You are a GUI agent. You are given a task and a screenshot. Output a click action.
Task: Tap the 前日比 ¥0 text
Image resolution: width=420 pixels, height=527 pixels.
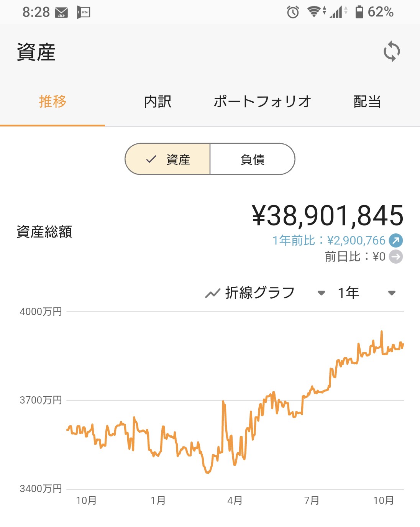click(355, 256)
